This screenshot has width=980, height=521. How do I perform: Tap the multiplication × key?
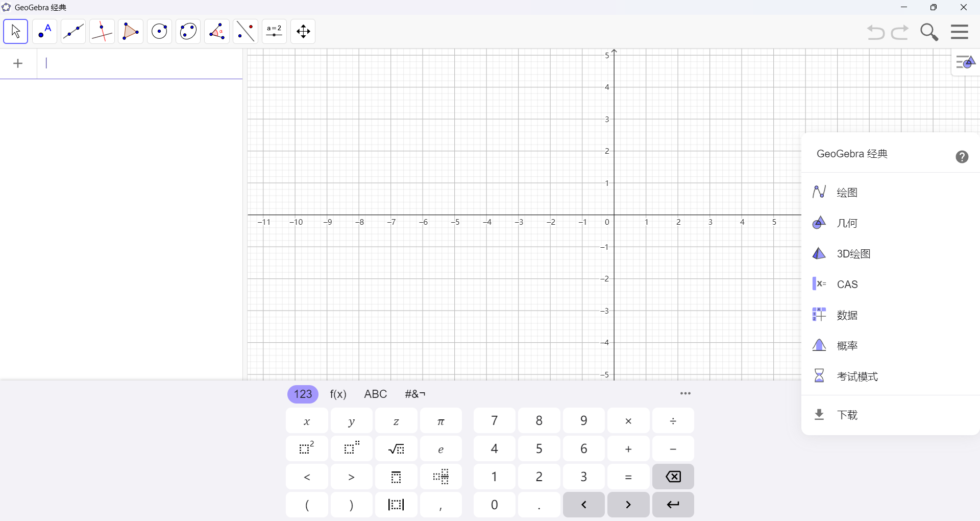tap(628, 421)
